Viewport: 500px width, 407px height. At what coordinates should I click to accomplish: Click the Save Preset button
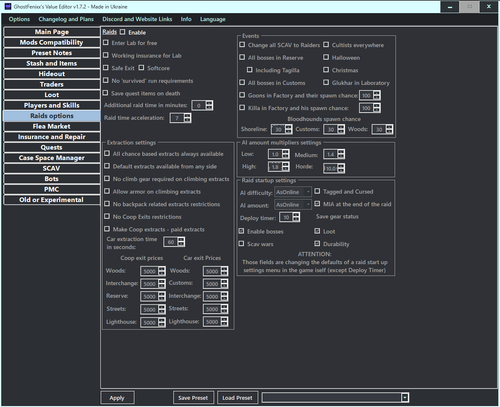click(193, 398)
